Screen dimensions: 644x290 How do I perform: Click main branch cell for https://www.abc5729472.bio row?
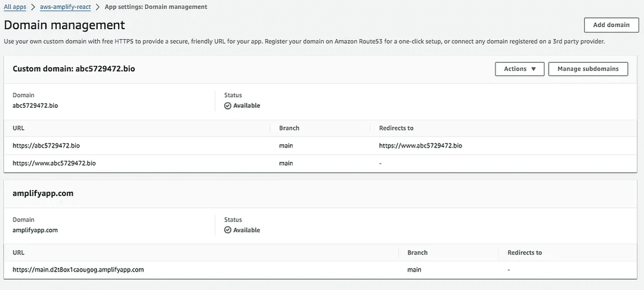[286, 163]
